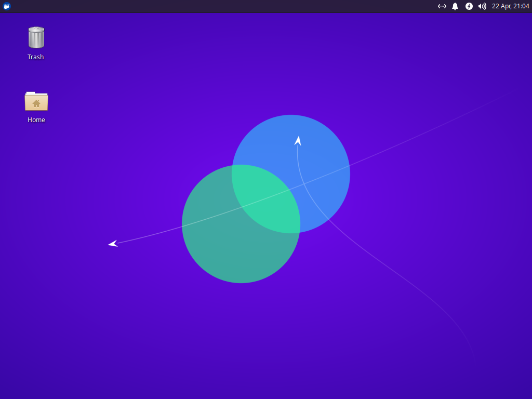Select the Trash desktop shortcut

tap(35, 36)
